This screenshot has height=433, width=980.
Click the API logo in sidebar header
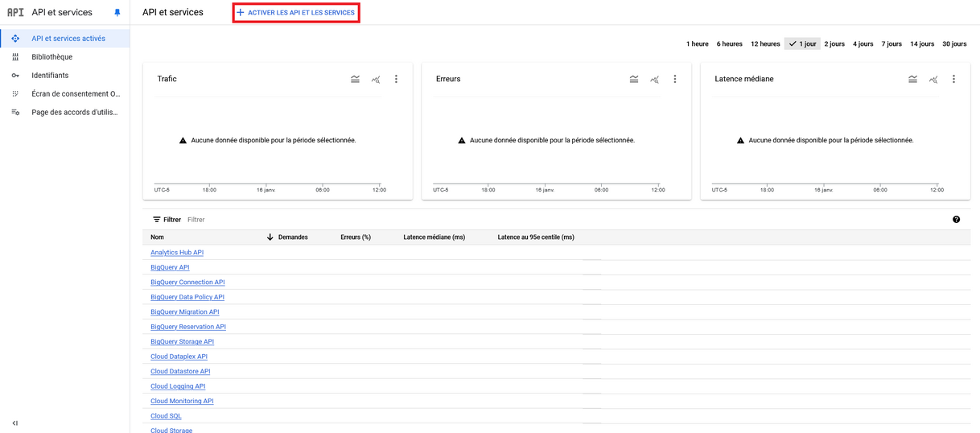15,13
